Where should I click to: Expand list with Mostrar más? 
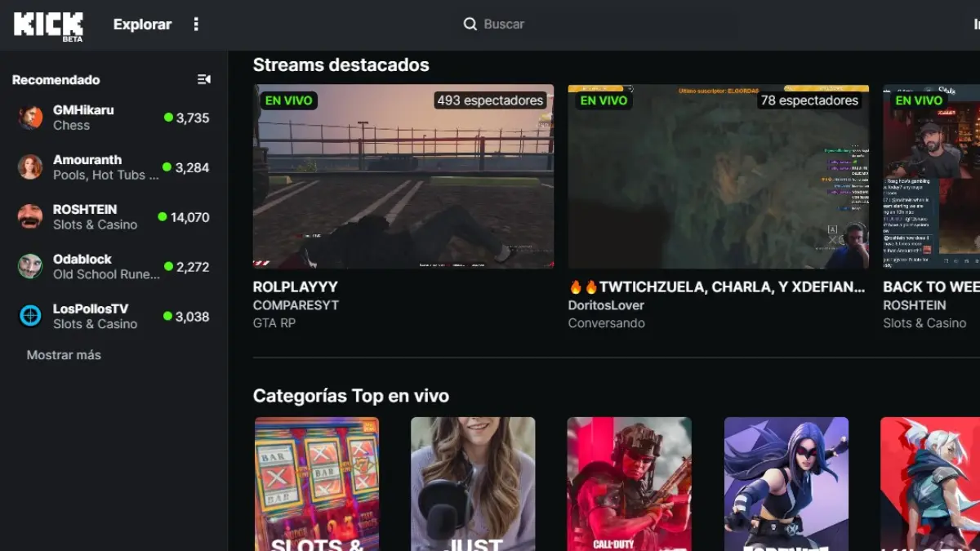[x=64, y=355]
